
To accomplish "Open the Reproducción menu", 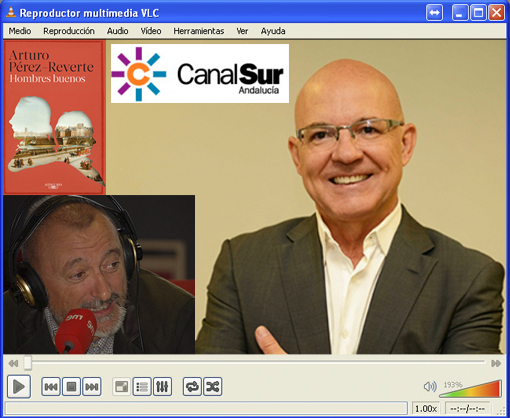I will pyautogui.click(x=69, y=31).
